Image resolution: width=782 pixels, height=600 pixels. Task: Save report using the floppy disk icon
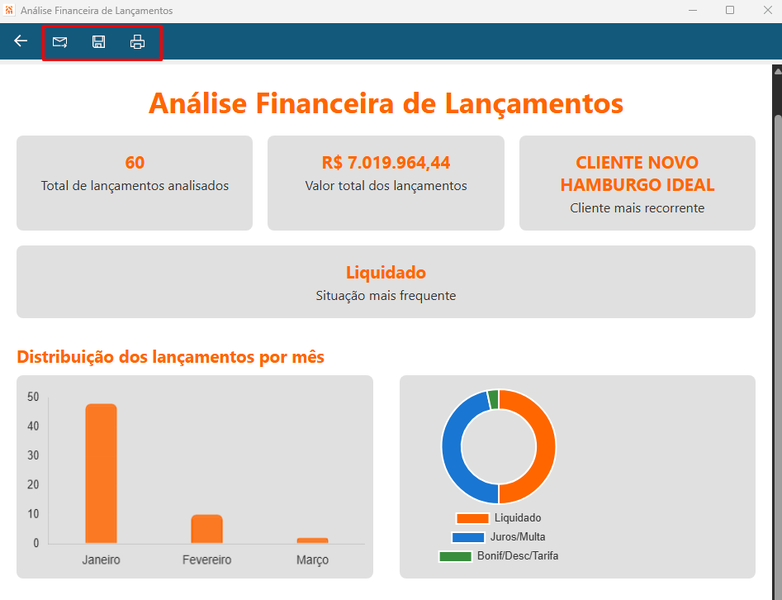[99, 42]
